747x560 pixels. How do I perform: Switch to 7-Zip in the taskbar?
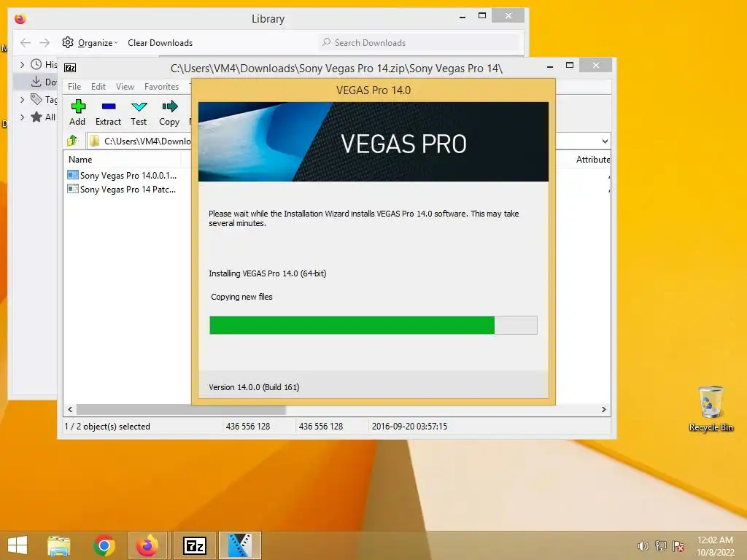point(195,545)
